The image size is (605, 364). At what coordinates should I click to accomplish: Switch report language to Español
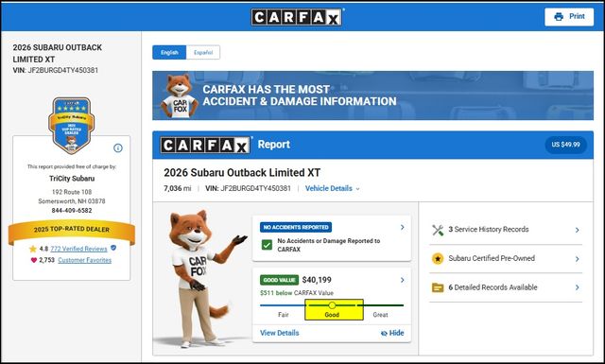pos(203,53)
